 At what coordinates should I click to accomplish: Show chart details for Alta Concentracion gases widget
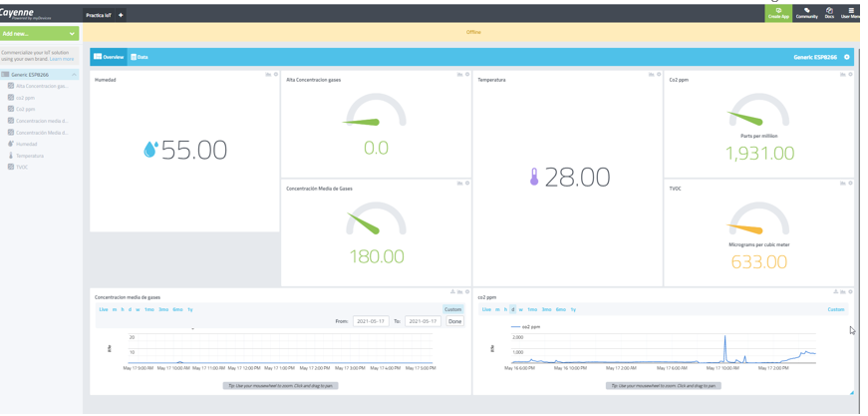tap(460, 74)
